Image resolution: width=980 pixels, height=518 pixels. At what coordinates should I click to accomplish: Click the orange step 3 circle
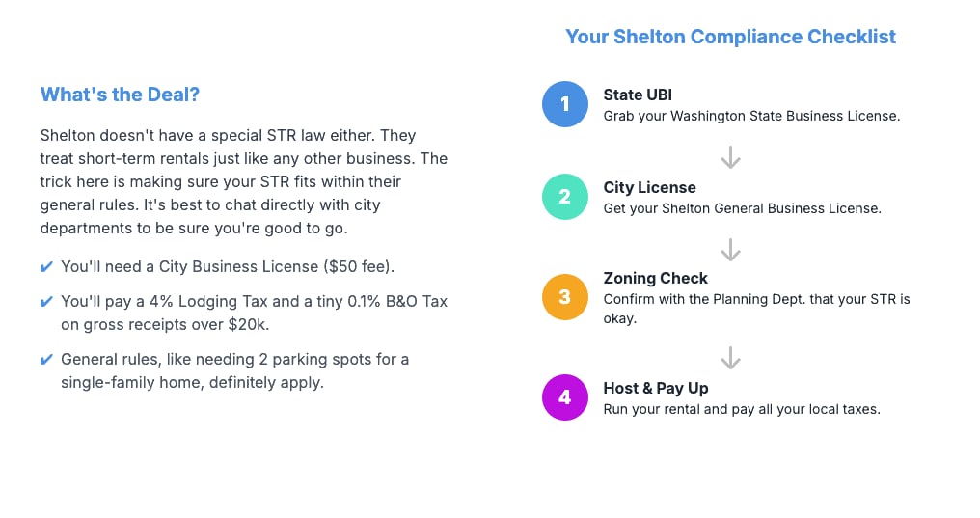[x=565, y=297]
